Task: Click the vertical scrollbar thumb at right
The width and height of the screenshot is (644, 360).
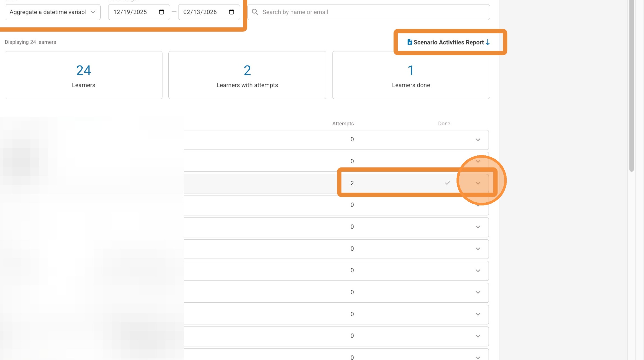Action: tap(631, 84)
